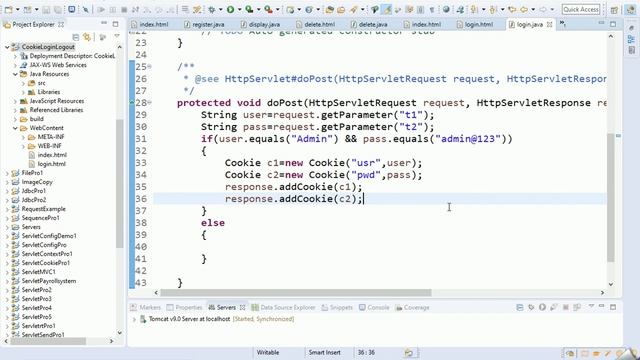Open Project Explorer View Menu triangle
The height and width of the screenshot is (360, 640).
[x=117, y=37]
